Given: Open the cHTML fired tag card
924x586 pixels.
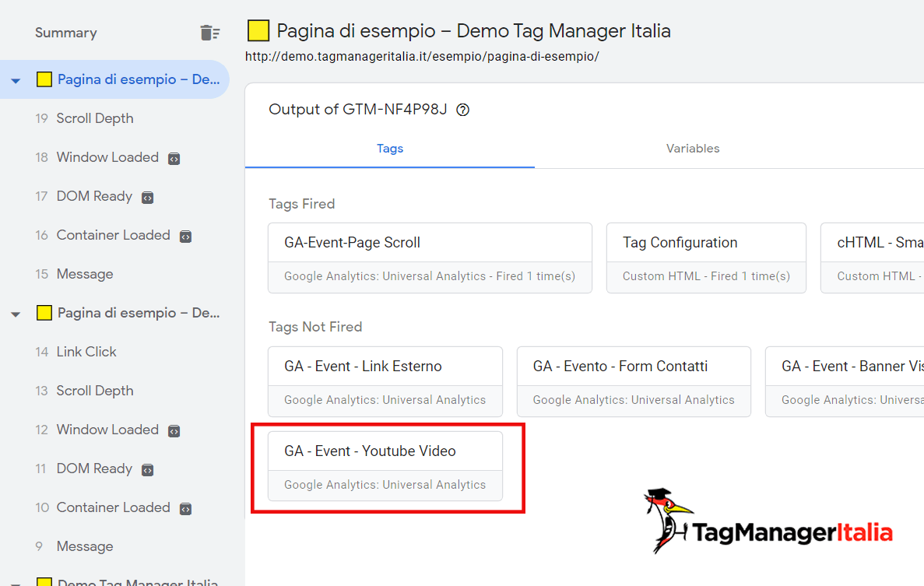Looking at the screenshot, I should [872, 258].
